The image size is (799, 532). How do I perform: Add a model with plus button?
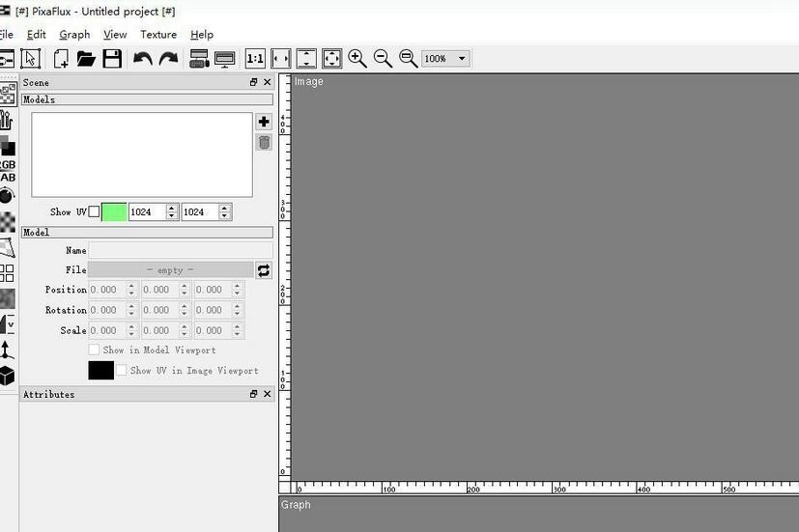[264, 122]
